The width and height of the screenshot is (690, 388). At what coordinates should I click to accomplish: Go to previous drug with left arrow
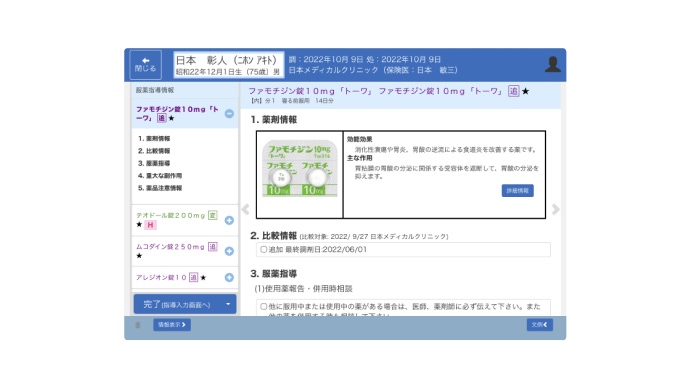246,209
